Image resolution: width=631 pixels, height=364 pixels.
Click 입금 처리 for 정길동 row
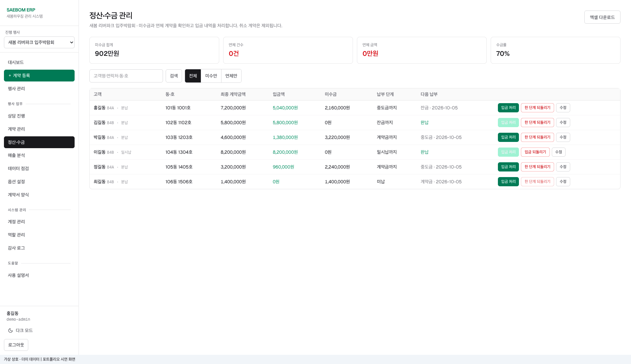[x=508, y=167]
